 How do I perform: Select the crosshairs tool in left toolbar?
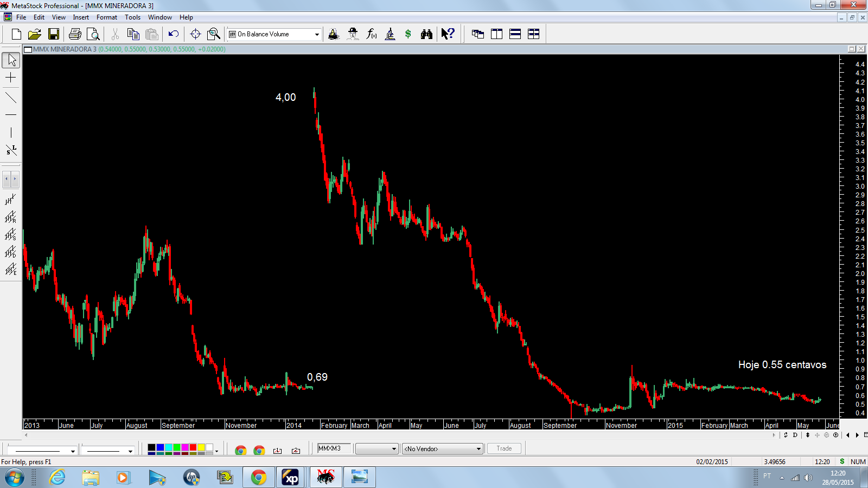tap(11, 78)
